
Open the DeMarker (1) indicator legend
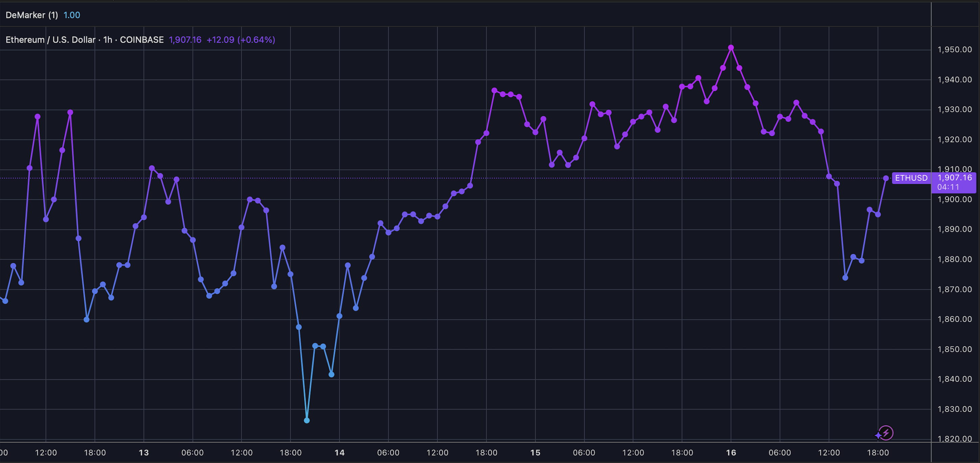coord(32,15)
